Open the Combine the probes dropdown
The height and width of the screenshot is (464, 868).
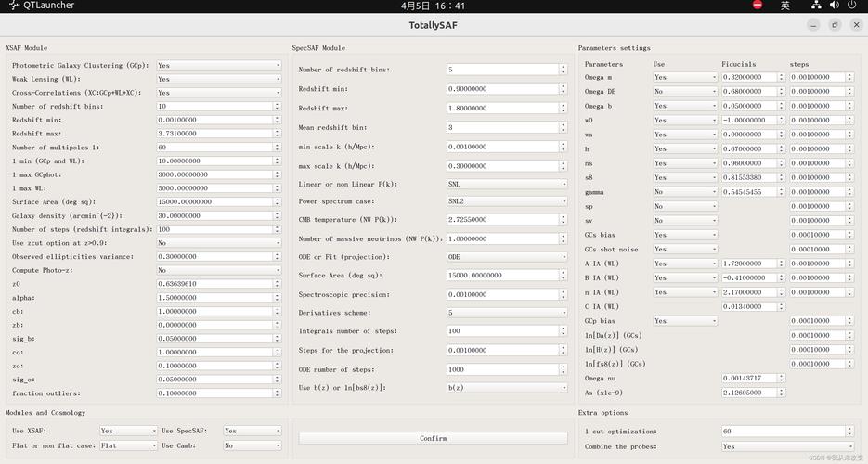point(788,446)
